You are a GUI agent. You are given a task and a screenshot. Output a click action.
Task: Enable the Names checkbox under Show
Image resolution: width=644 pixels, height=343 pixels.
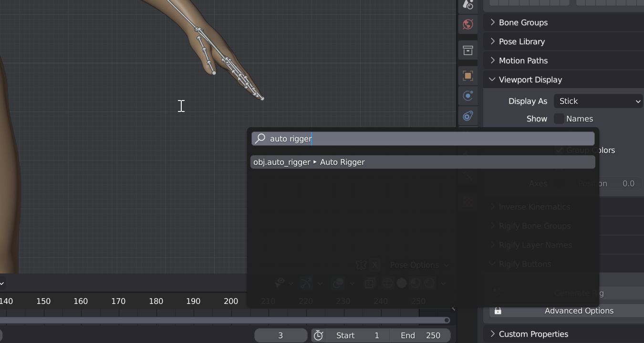coord(559,119)
